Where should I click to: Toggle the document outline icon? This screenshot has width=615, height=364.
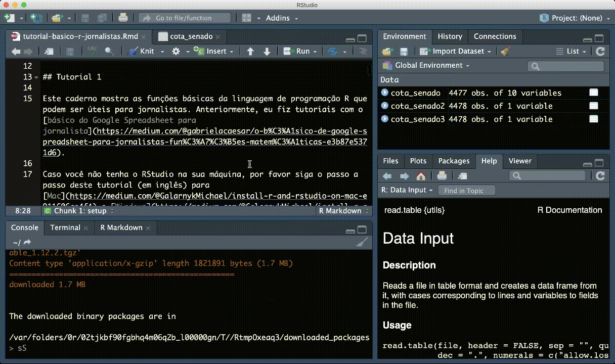pos(363,51)
